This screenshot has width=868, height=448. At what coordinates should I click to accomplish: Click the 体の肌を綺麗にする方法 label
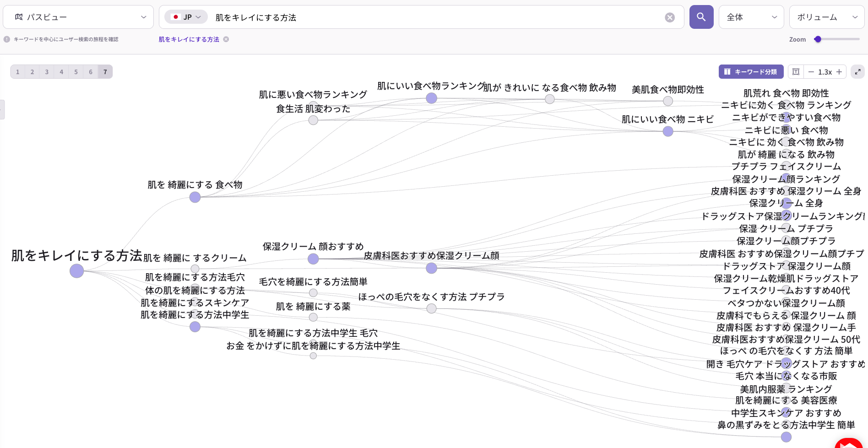click(x=195, y=290)
